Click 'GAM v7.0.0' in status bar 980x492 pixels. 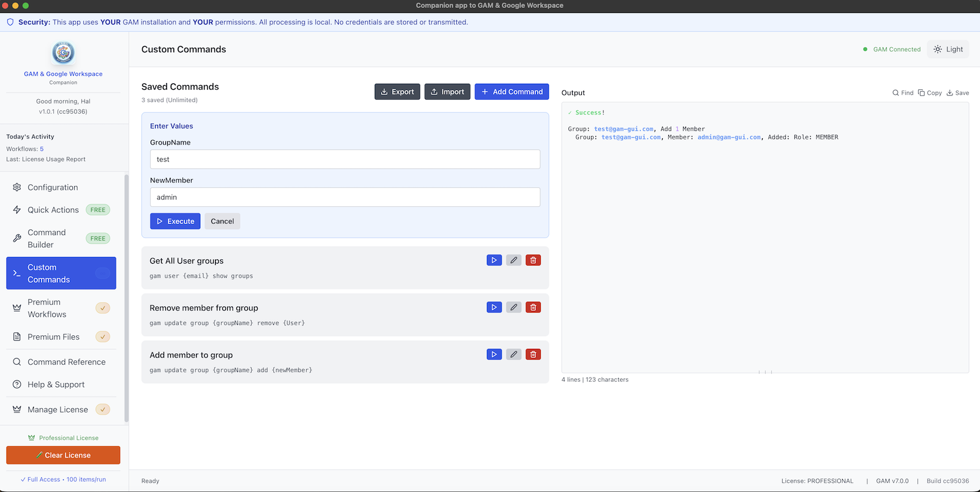(x=892, y=481)
